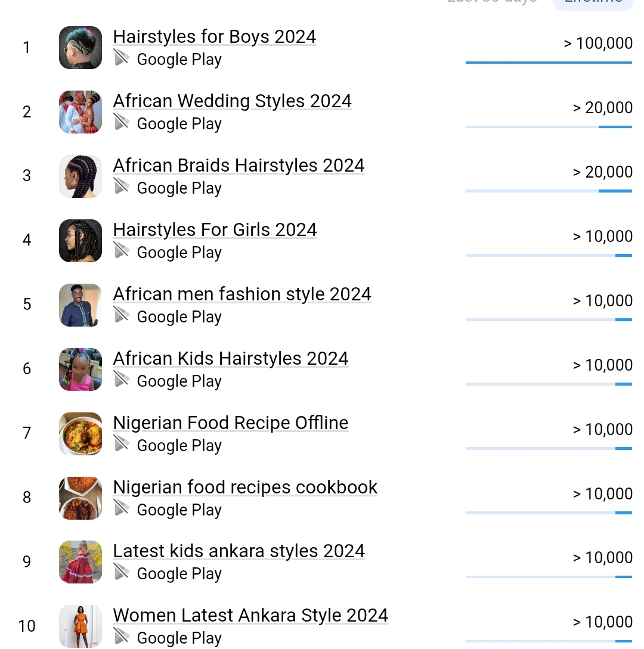Select the African Braids Hairstyles 2024 app icon
The image size is (644, 649).
tap(80, 176)
